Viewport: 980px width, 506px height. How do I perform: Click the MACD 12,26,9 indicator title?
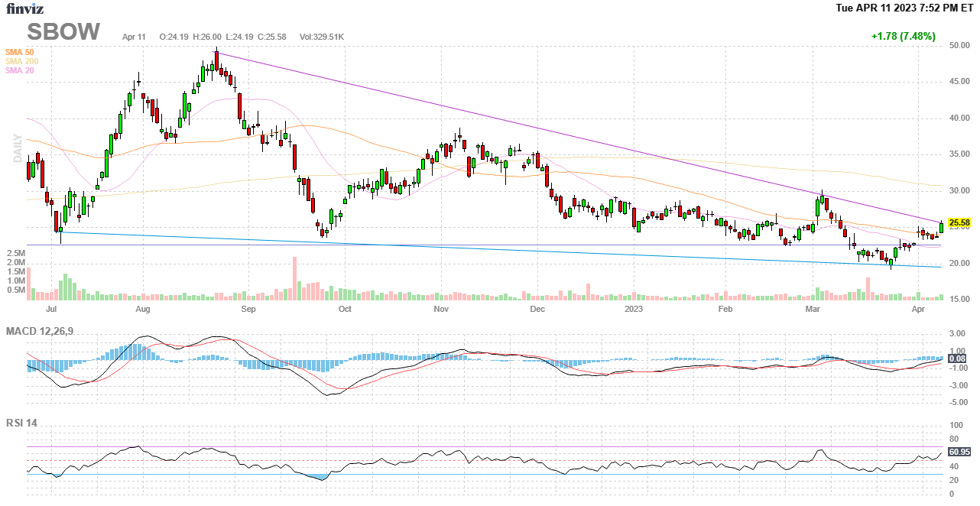(45, 331)
